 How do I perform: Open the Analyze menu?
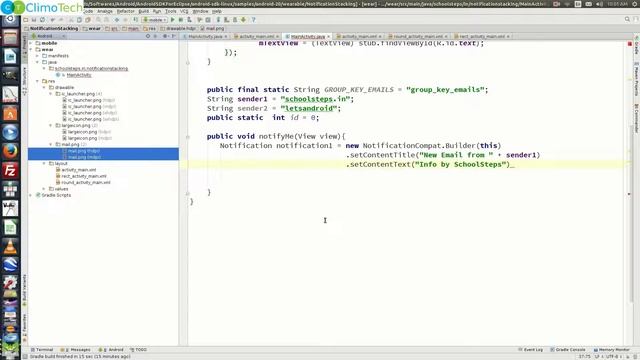coord(104,11)
